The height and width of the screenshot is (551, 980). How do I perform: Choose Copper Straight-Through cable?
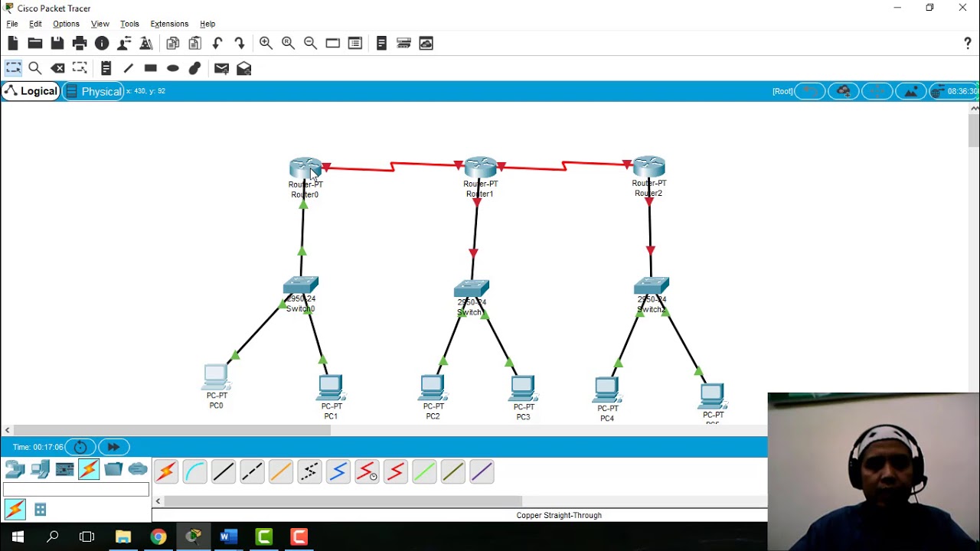click(x=224, y=471)
